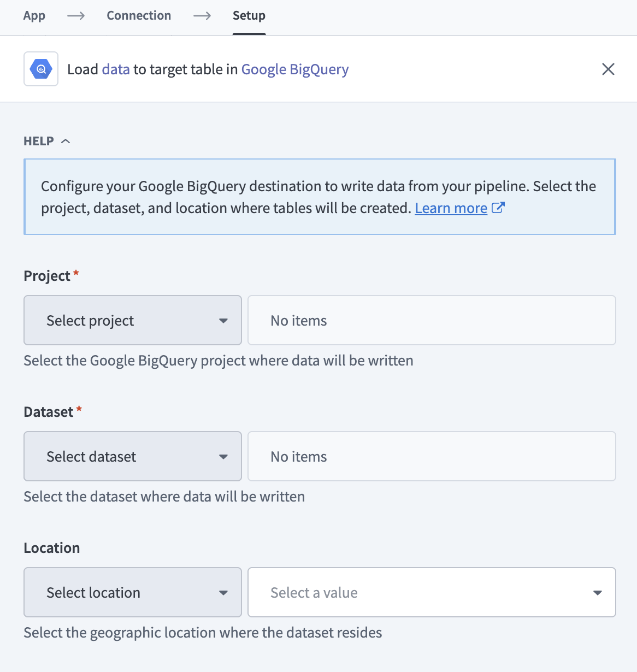Click the chevron arrow on Select project
Viewport: 637px width, 672px height.
(224, 320)
